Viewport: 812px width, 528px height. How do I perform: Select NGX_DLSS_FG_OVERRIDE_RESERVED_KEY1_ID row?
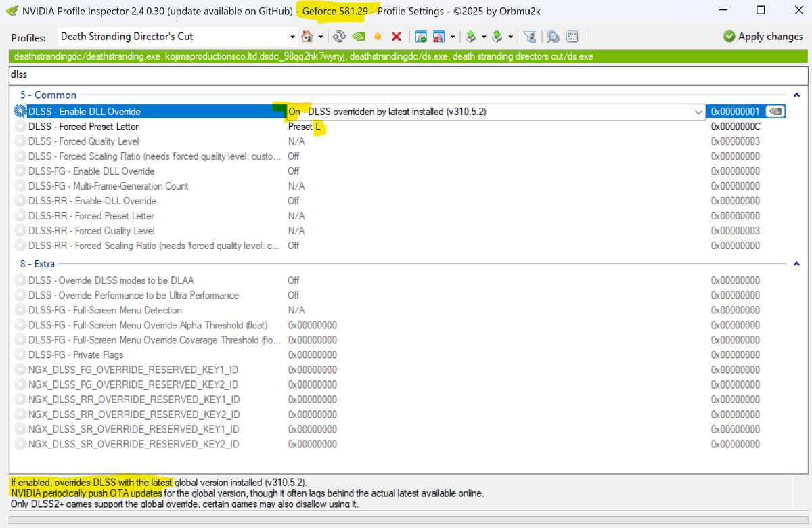(399, 370)
